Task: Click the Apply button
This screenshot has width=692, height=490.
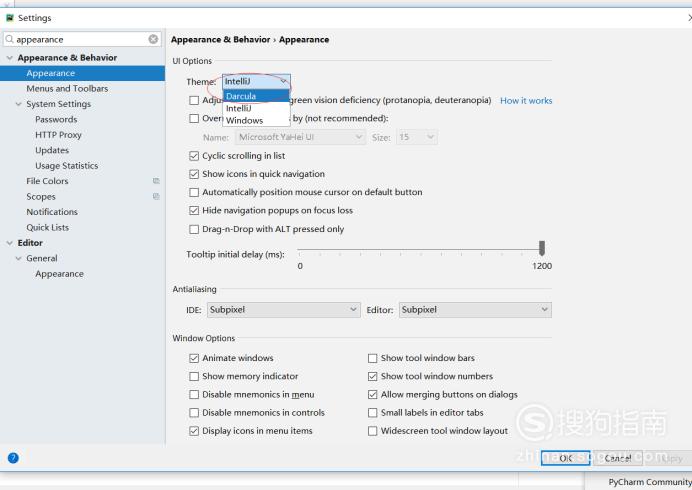Action: coord(669,458)
